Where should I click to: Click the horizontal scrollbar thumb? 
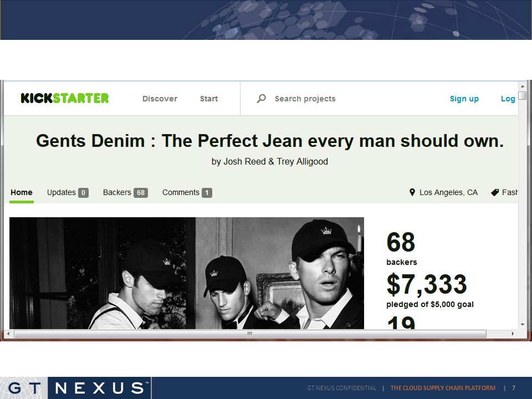(250, 334)
